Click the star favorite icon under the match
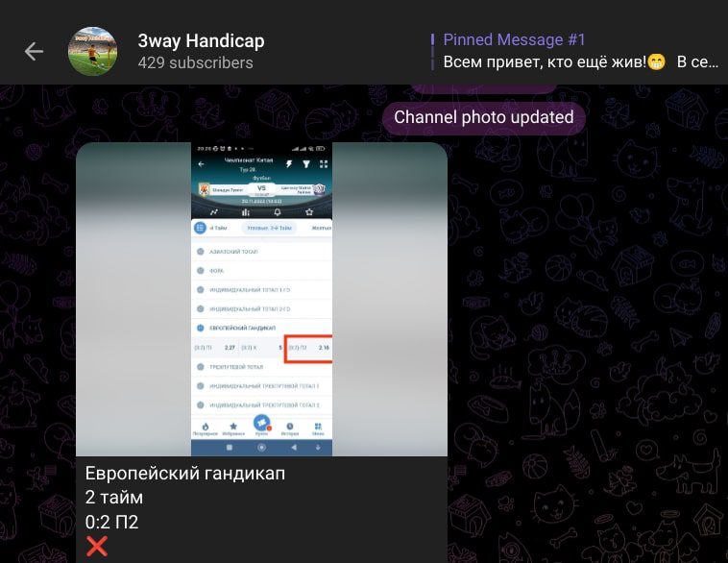The image size is (728, 563). pyautogui.click(x=308, y=211)
